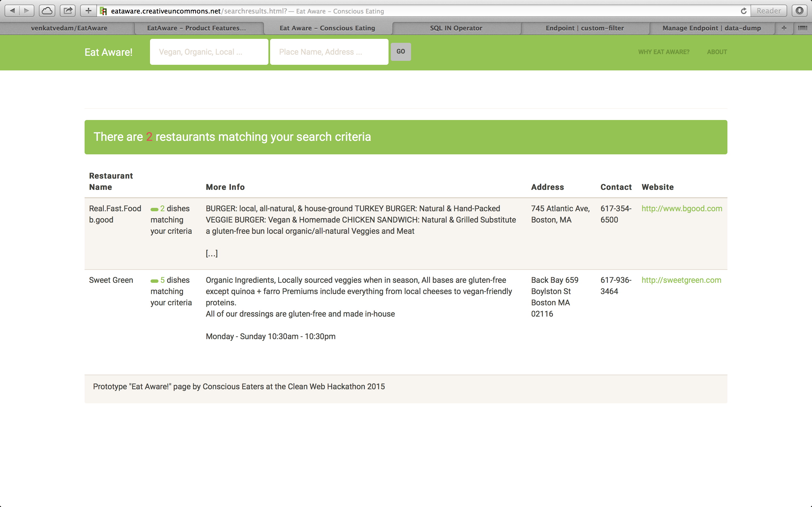Open the sweetgreen.com website link
Viewport: 812px width, 507px height.
point(681,280)
